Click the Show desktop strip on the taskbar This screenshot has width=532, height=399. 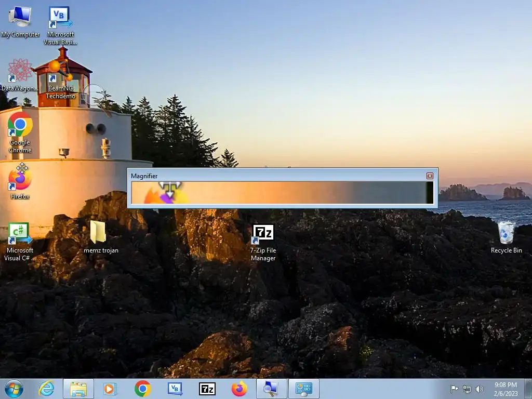(x=528, y=389)
